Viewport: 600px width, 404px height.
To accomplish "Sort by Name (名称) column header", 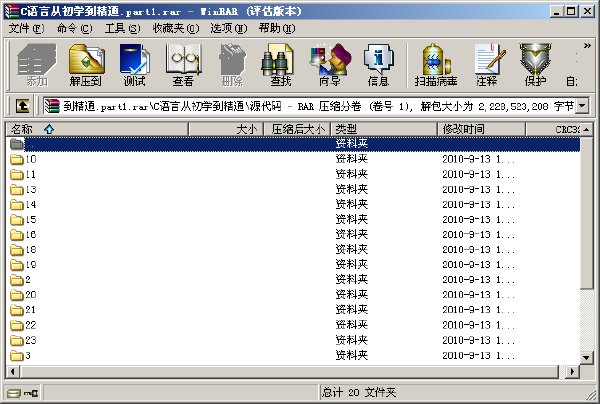I will [x=97, y=129].
